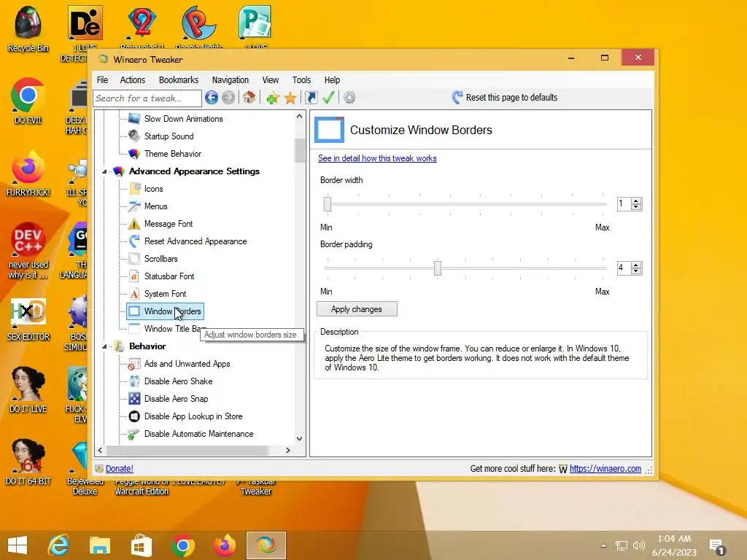Click the greyed forward arrow toolbar icon

point(228,98)
